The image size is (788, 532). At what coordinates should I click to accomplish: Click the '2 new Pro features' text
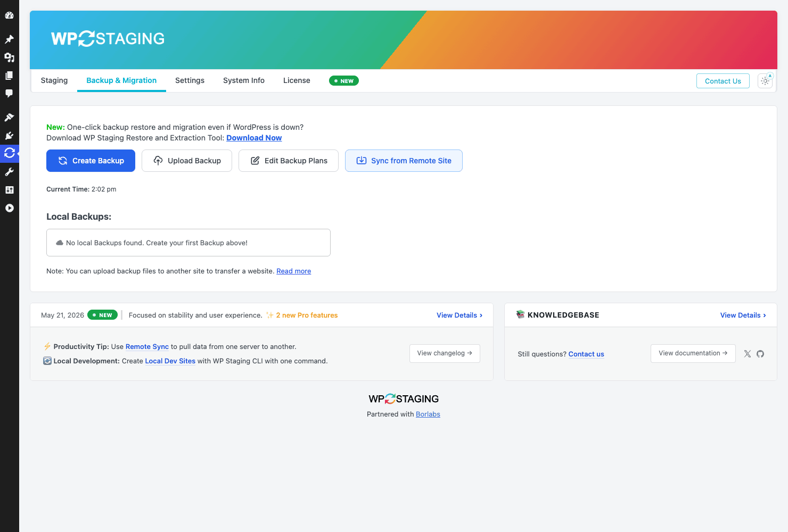pos(307,315)
